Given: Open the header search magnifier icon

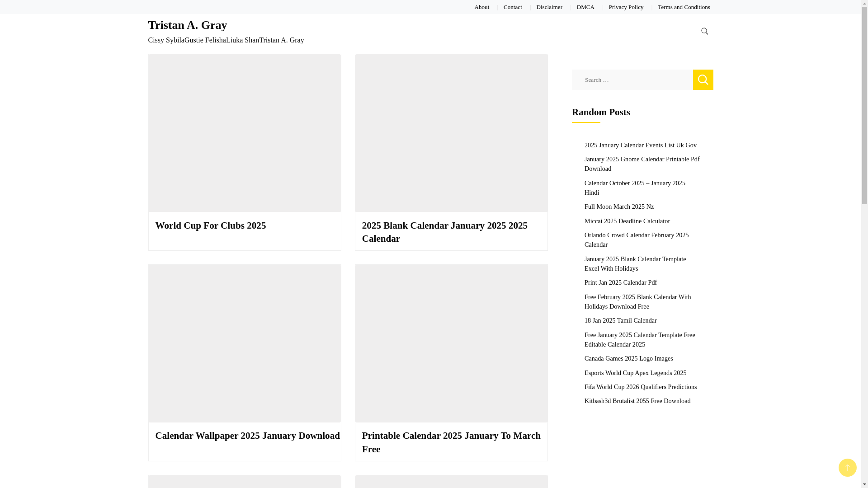Looking at the screenshot, I should coord(704,31).
